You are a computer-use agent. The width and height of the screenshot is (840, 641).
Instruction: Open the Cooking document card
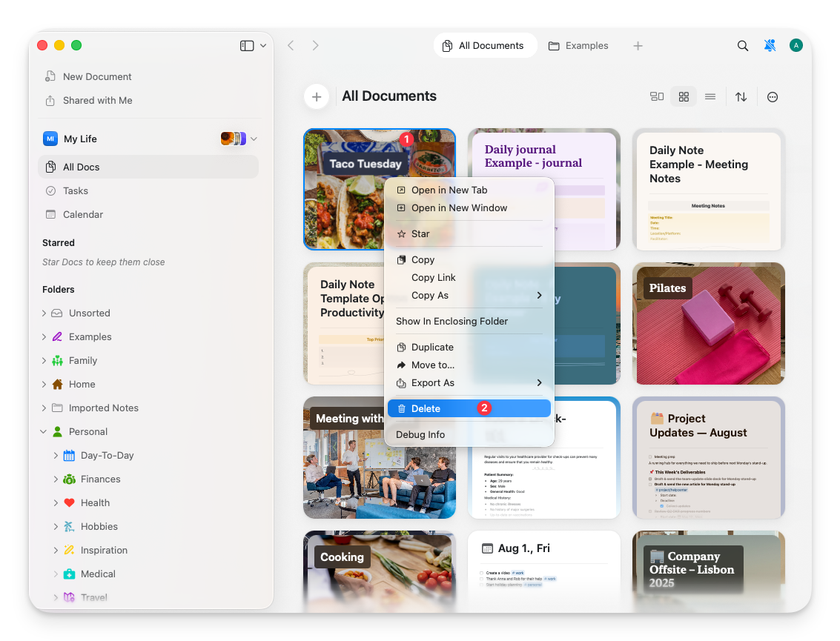380,571
